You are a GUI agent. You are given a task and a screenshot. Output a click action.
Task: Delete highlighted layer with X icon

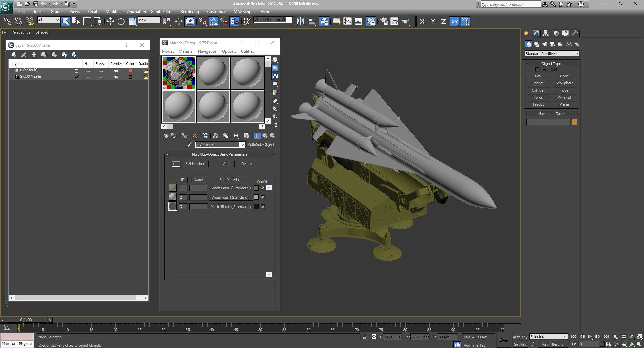coord(23,55)
